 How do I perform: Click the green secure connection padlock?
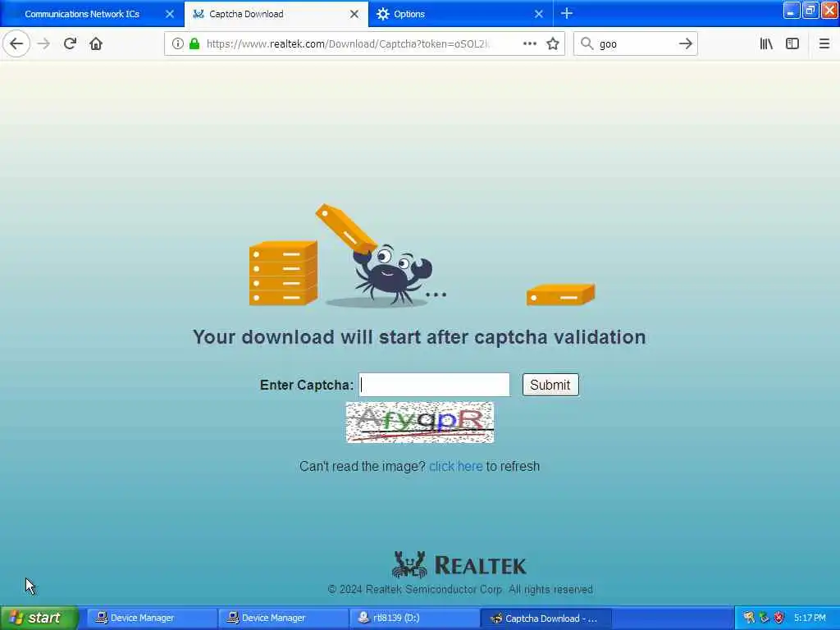coord(194,43)
